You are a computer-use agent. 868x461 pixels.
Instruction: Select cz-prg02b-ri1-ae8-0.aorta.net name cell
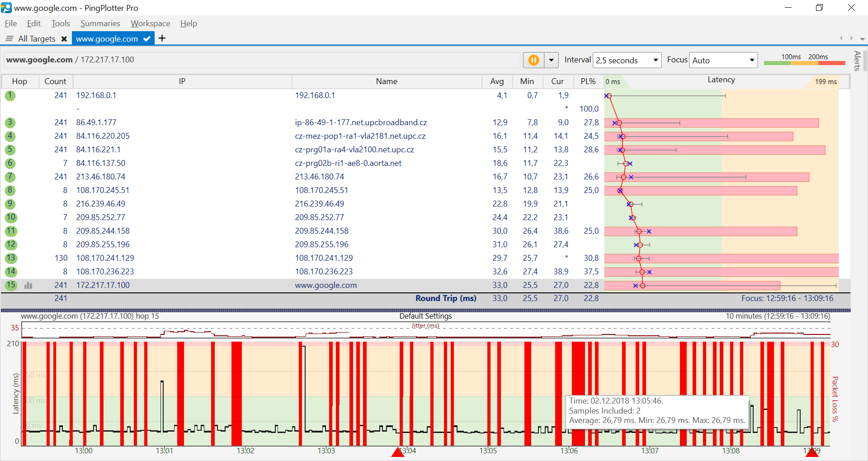pyautogui.click(x=348, y=163)
